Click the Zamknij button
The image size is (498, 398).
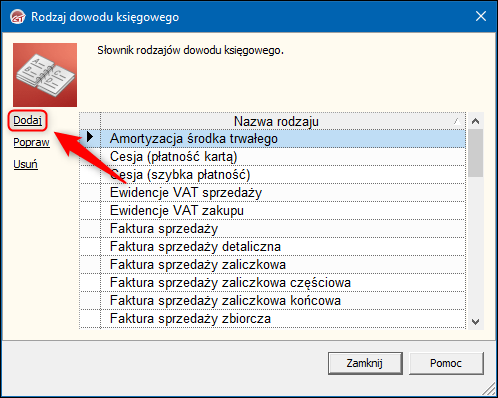tap(365, 363)
